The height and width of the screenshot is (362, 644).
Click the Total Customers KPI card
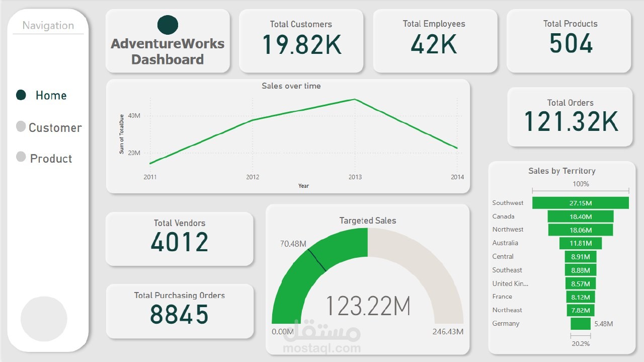301,40
